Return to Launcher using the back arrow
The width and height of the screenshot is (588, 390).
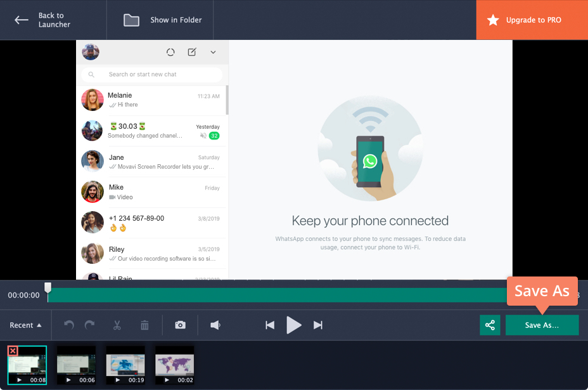21,20
